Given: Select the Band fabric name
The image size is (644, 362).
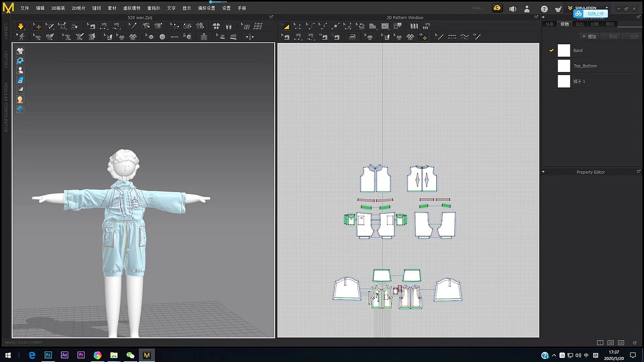Looking at the screenshot, I should [578, 50].
